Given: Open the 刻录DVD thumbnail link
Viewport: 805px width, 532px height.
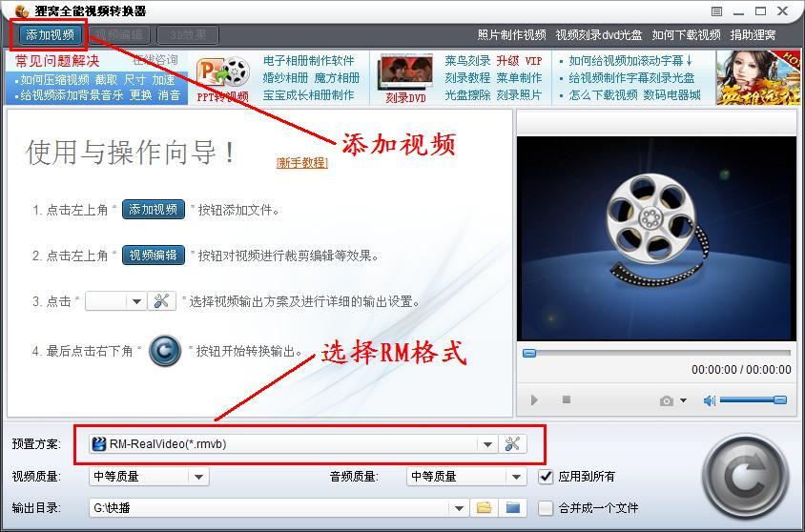Looking at the screenshot, I should pos(405,79).
